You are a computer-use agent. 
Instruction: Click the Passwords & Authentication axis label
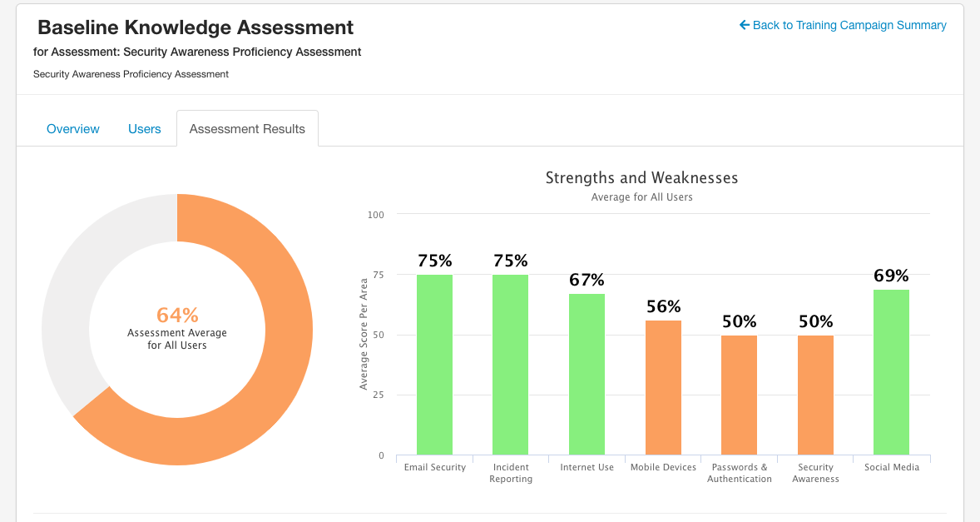(739, 473)
